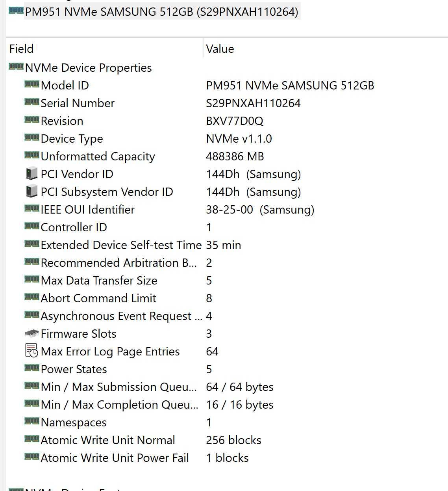Click the Min / Max Completion Queue icon
Viewport: 448px width, 491px height.
pyautogui.click(x=32, y=404)
